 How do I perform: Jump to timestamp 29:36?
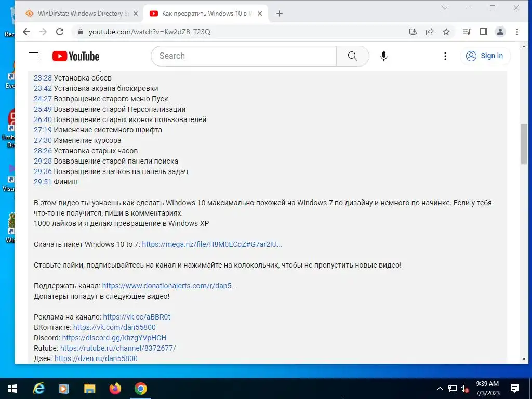click(43, 171)
